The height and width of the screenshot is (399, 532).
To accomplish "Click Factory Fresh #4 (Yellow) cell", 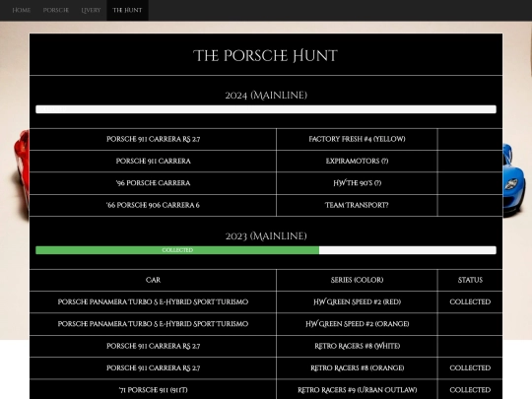I will [x=357, y=139].
